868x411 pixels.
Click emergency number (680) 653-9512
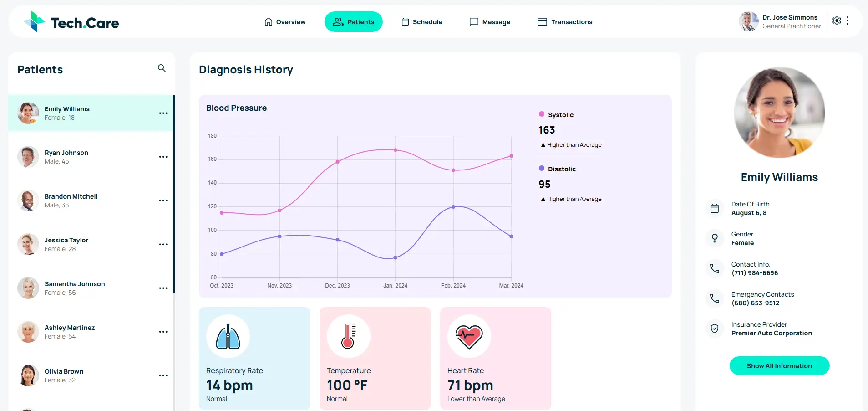click(756, 303)
